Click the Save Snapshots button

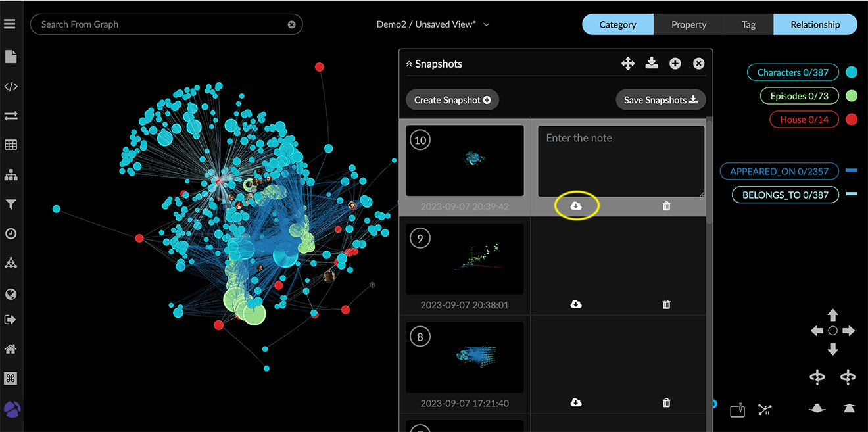(660, 100)
